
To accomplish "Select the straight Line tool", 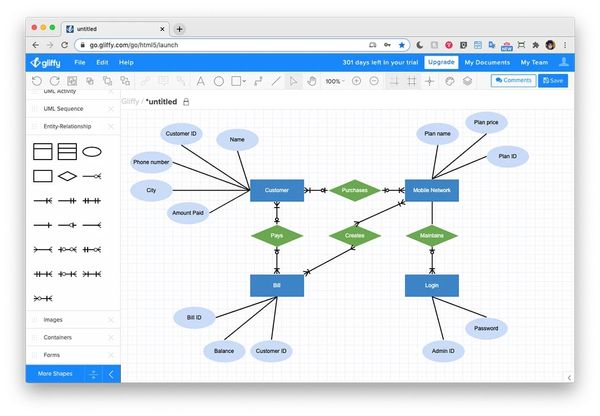I will pyautogui.click(x=276, y=81).
